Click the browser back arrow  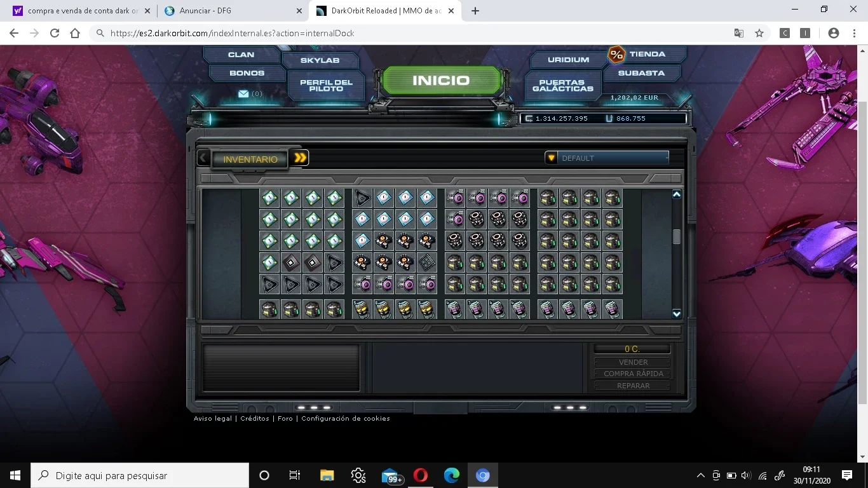tap(14, 33)
